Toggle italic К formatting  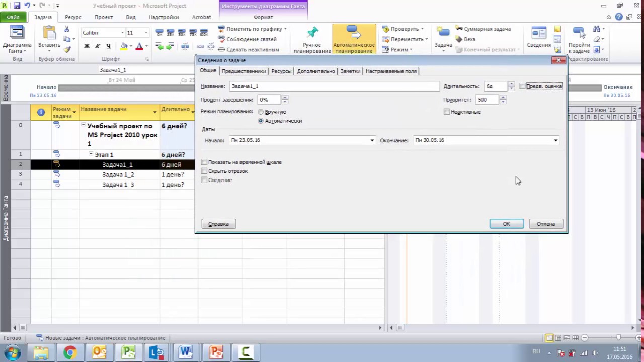(x=98, y=46)
